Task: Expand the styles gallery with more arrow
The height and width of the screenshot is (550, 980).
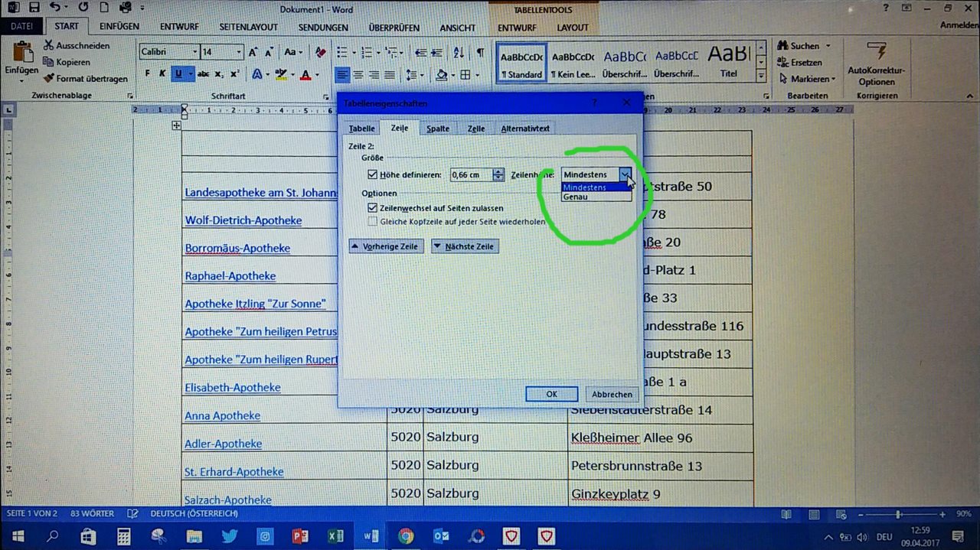Action: 761,76
